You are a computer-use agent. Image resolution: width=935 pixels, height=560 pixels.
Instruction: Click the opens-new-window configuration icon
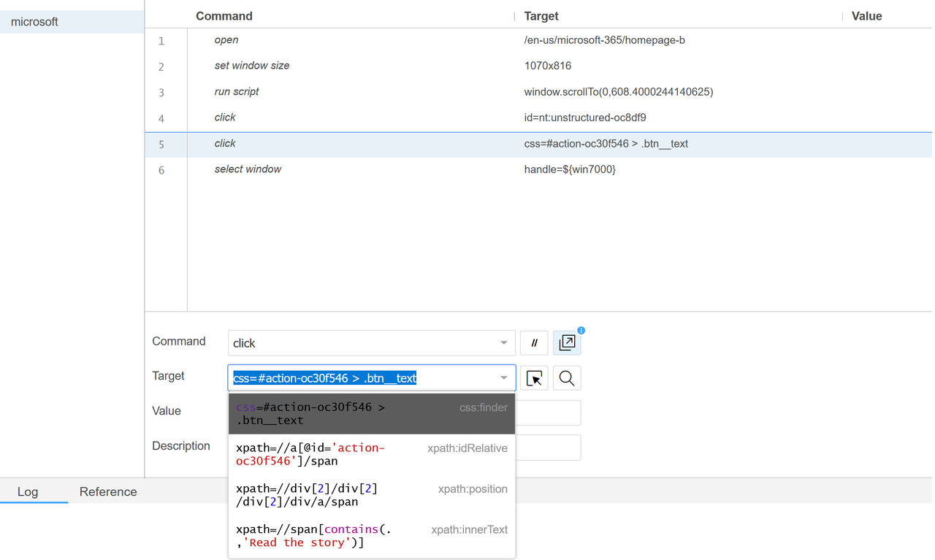click(x=567, y=343)
